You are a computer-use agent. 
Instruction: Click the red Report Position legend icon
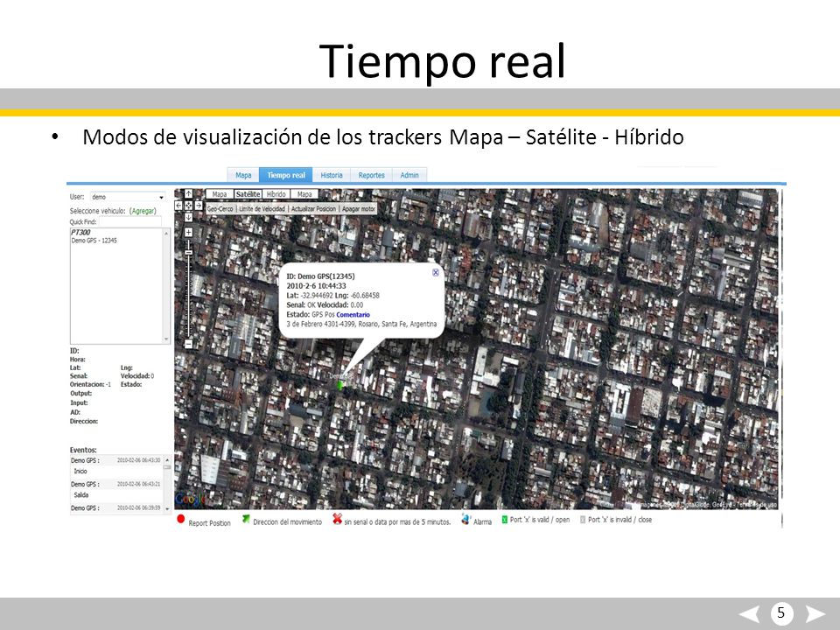click(x=180, y=519)
